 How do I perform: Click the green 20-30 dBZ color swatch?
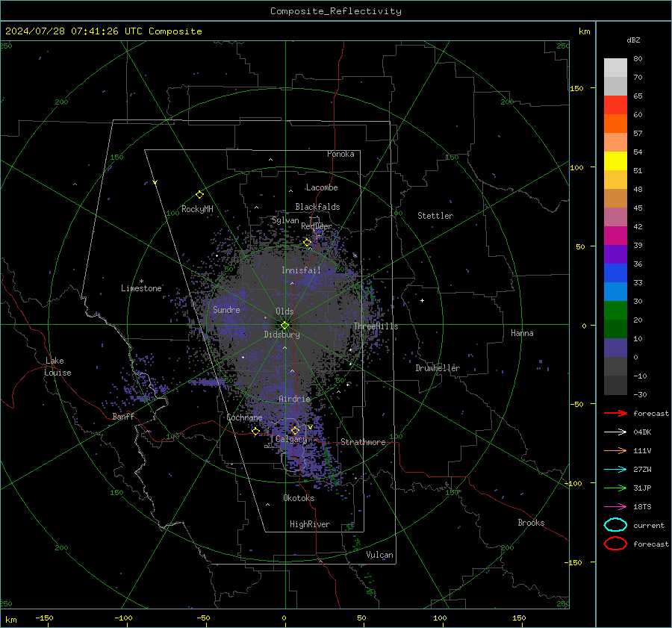click(615, 311)
